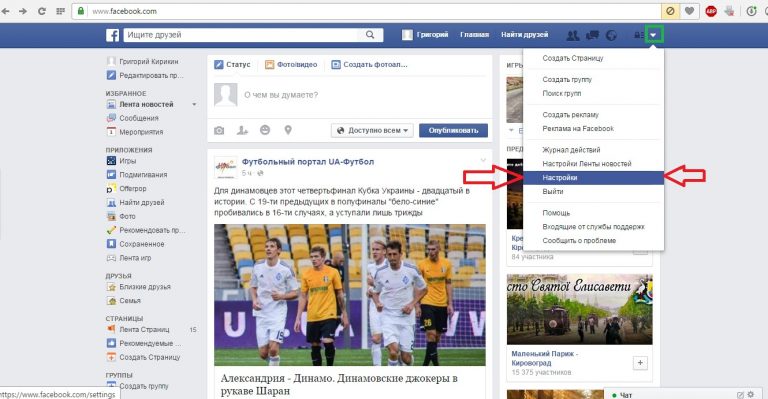Open the messages icon in top bar

pyautogui.click(x=592, y=35)
